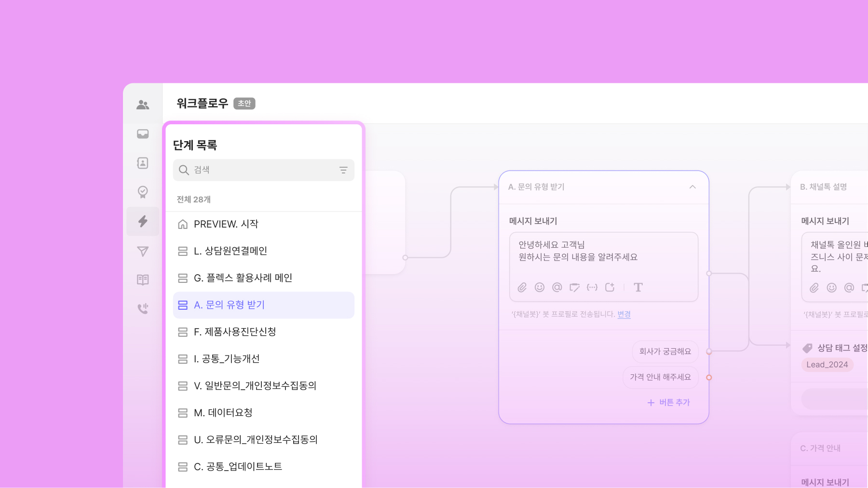Open the contacts sidebar icon
This screenshot has width=868, height=488.
(x=143, y=163)
